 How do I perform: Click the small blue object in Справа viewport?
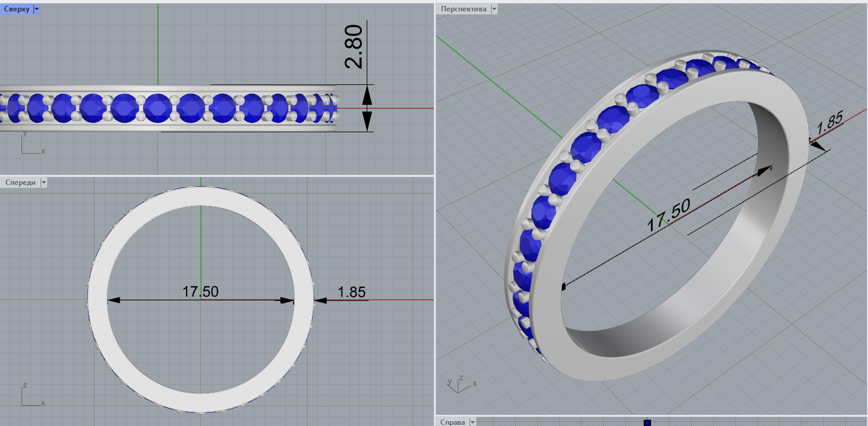tap(647, 423)
